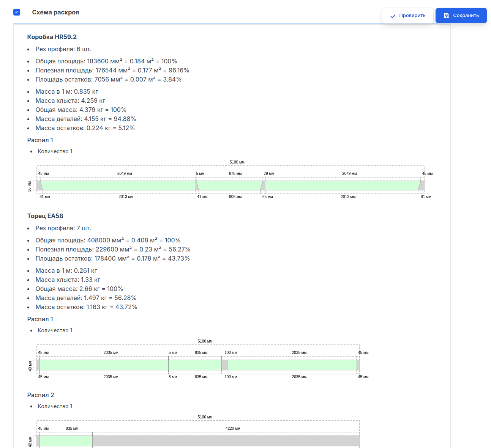The image size is (491, 448).
Task: Select left 2035 мм piece in Торец Распил 1
Action: pos(104,365)
